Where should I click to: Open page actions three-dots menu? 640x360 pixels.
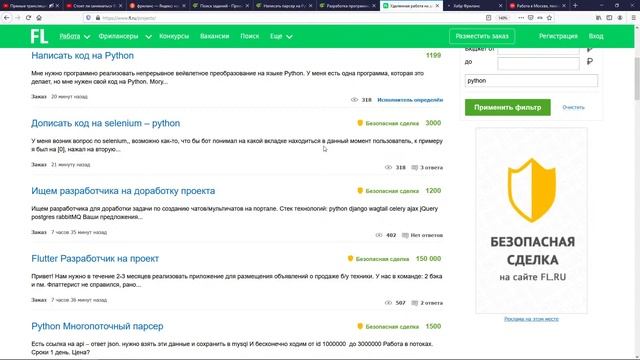[x=521, y=18]
